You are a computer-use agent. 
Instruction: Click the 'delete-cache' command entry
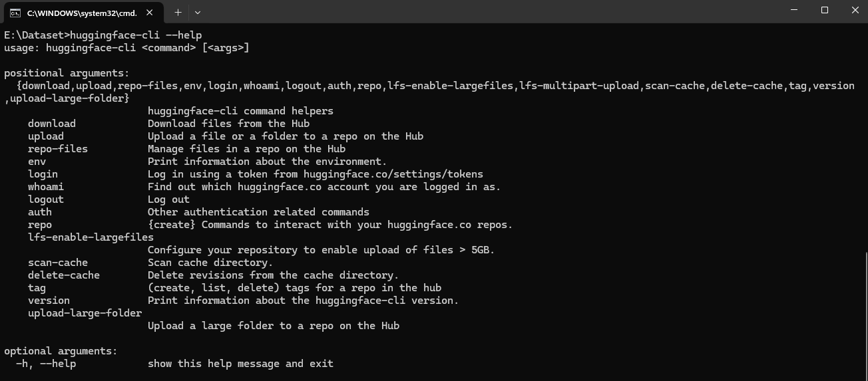[x=64, y=275]
